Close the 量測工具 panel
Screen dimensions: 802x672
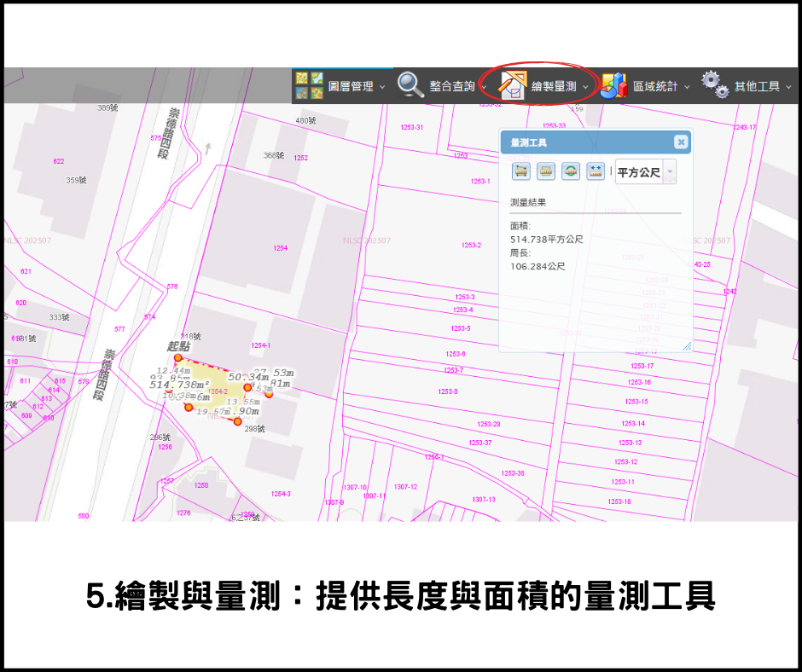coord(680,142)
